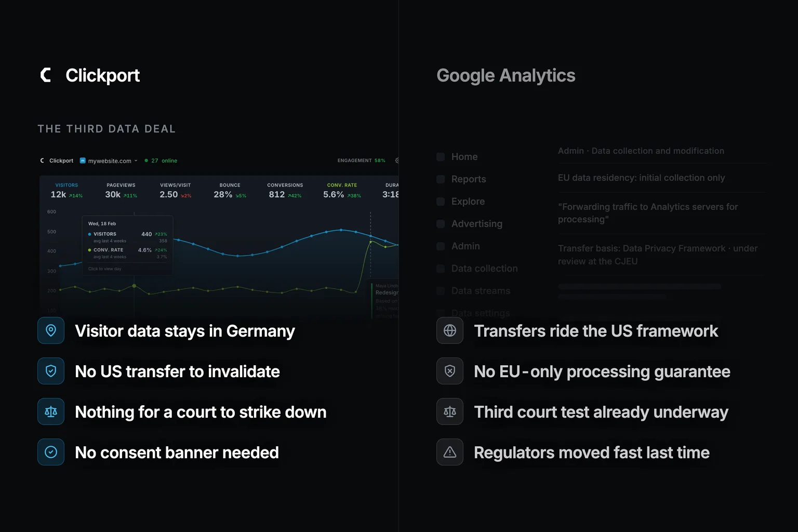Screen dimensions: 798x532
Task: Click the warning triangle icon for Regulators
Action: tap(450, 452)
